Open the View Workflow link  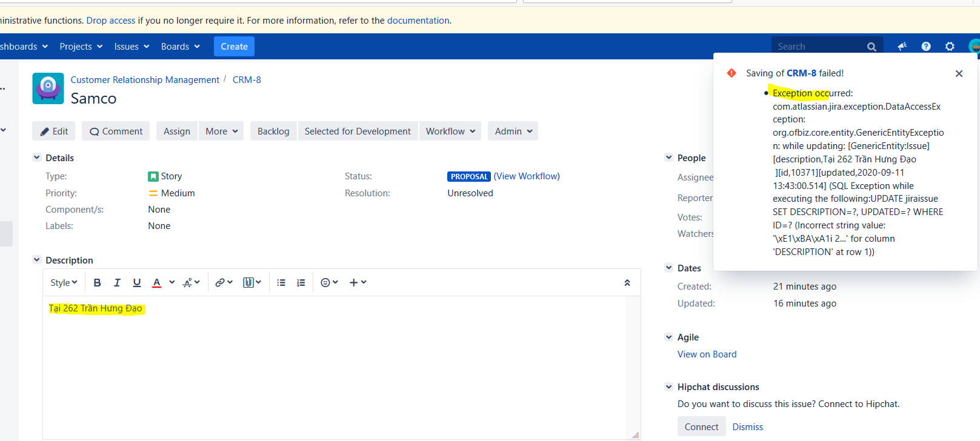coord(527,176)
